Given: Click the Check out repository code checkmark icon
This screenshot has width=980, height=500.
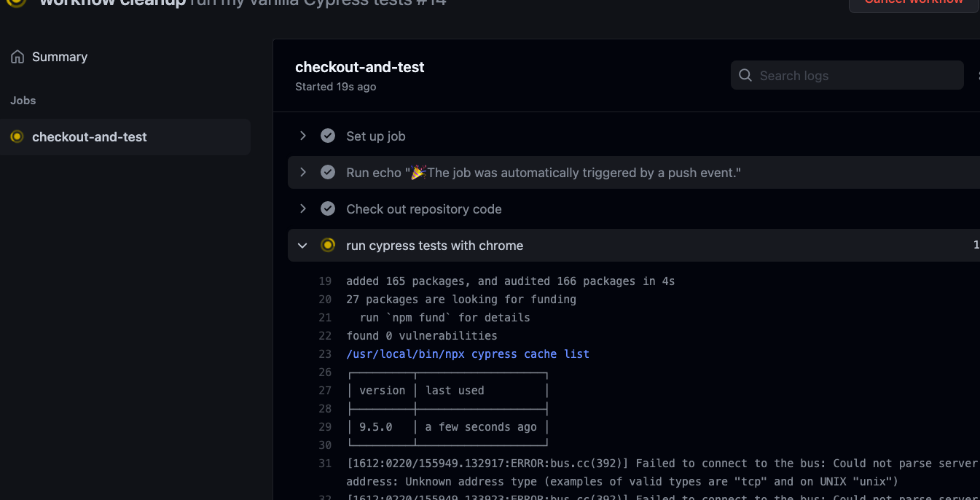Looking at the screenshot, I should (x=328, y=209).
